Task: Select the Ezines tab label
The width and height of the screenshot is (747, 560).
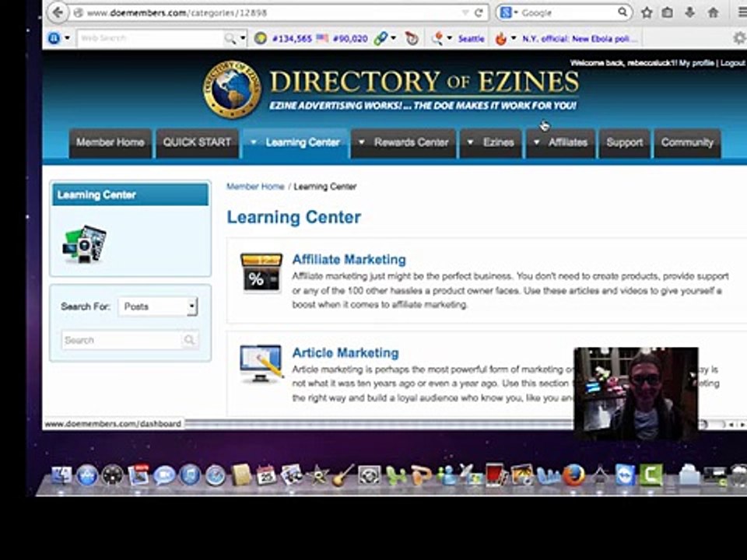Action: tap(498, 142)
